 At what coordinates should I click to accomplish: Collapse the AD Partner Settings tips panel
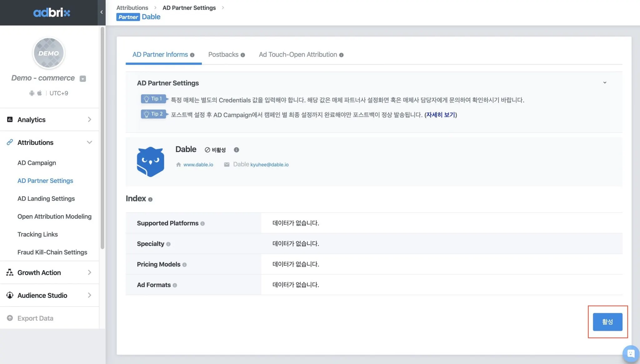(x=604, y=83)
